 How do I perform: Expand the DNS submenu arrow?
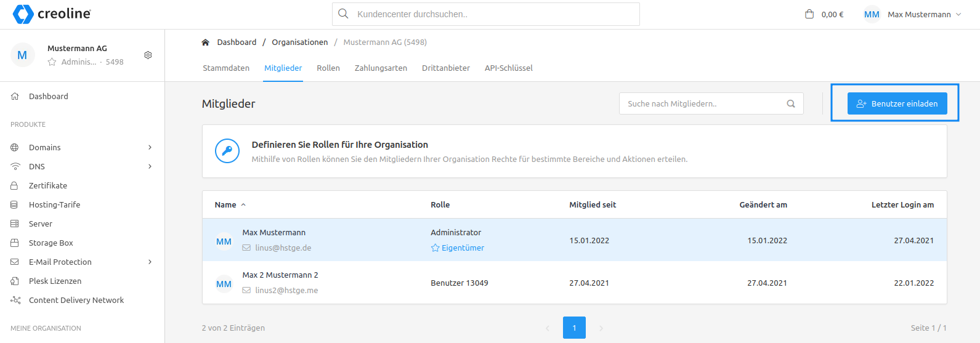pos(150,166)
